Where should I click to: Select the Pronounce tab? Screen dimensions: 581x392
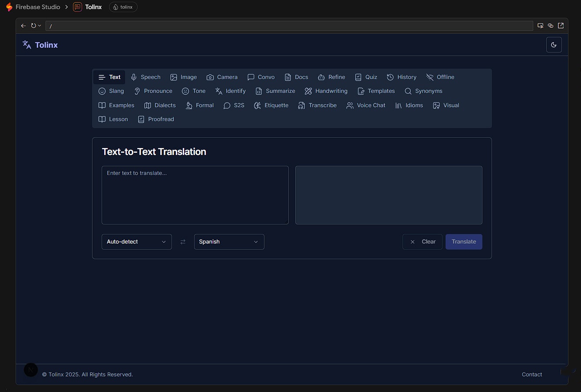[x=153, y=91]
